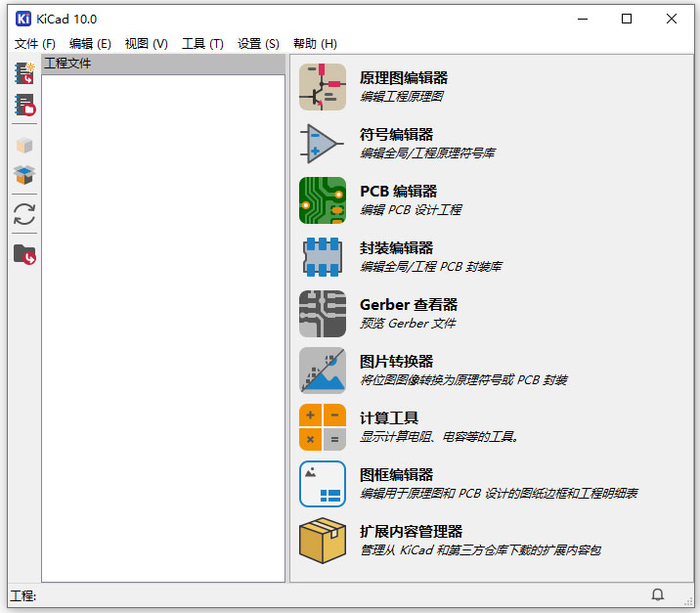The width and height of the screenshot is (700, 613).
Task: Open the 帮助 (H) menu
Action: click(x=315, y=44)
